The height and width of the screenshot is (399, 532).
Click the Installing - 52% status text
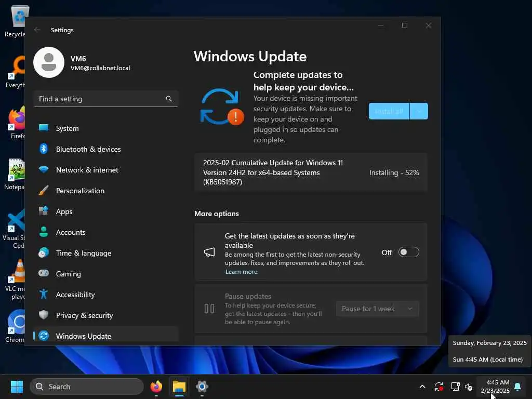tap(394, 172)
